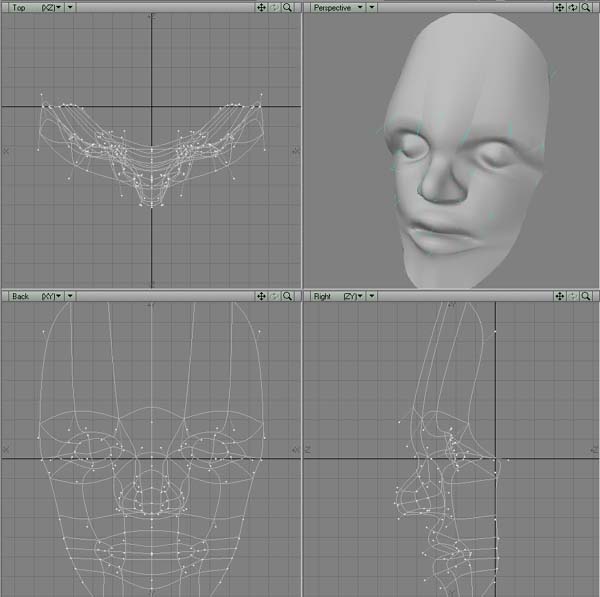Image resolution: width=600 pixels, height=597 pixels.
Task: Use the pan icon in Back viewport
Action: (261, 296)
